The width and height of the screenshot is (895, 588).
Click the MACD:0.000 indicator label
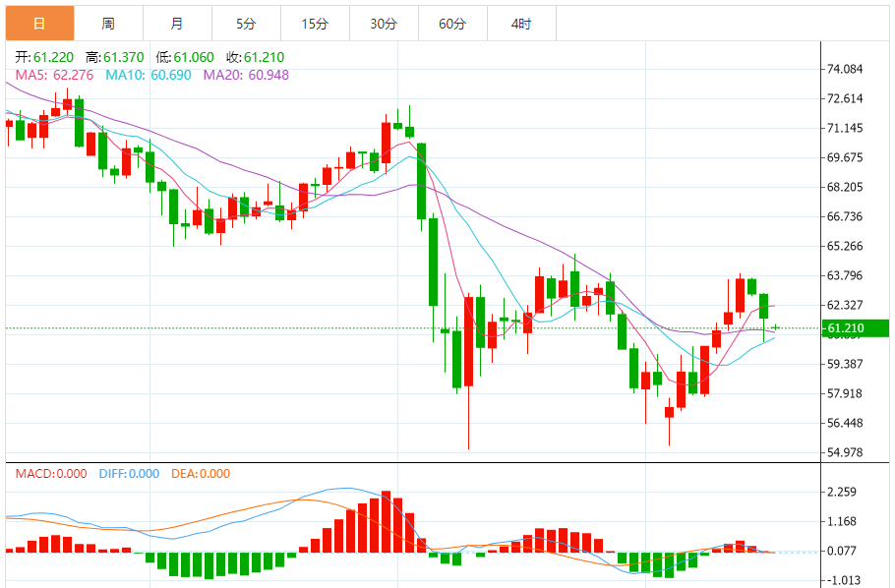click(51, 474)
